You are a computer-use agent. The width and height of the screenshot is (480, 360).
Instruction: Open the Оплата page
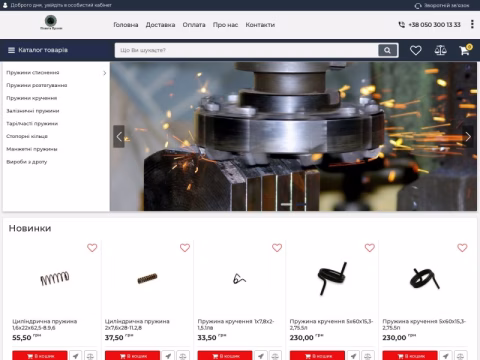point(194,25)
